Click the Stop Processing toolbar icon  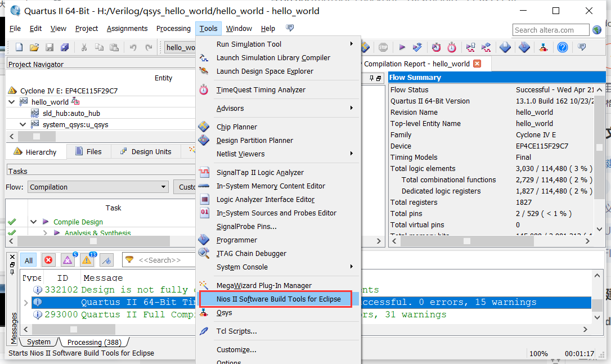click(x=383, y=47)
